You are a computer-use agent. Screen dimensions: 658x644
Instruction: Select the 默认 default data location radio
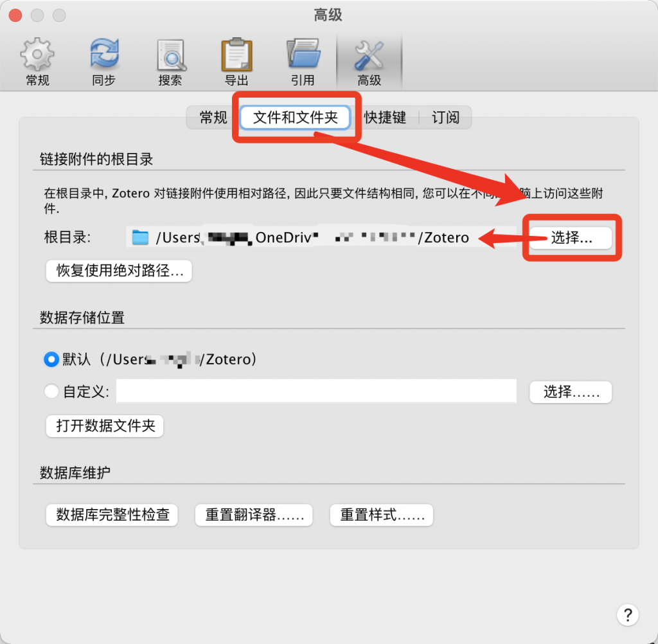point(51,359)
